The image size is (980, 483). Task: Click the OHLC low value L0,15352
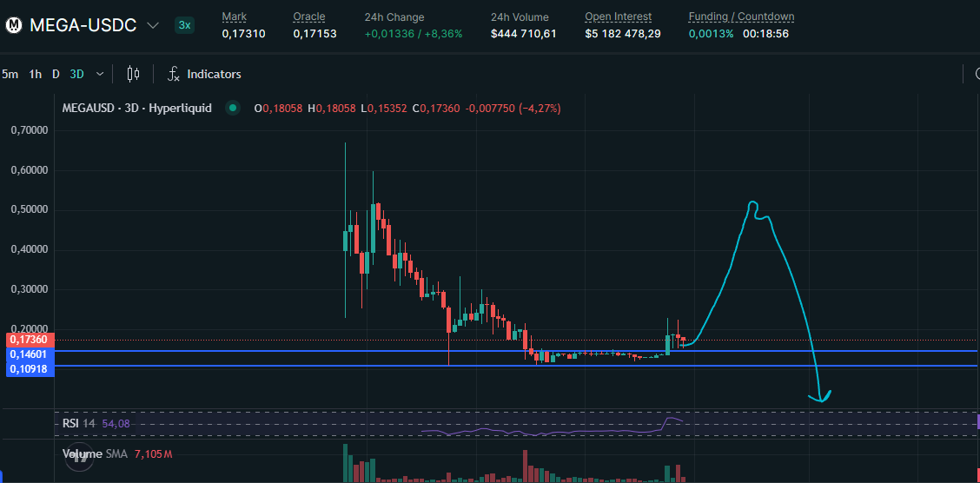tap(384, 108)
